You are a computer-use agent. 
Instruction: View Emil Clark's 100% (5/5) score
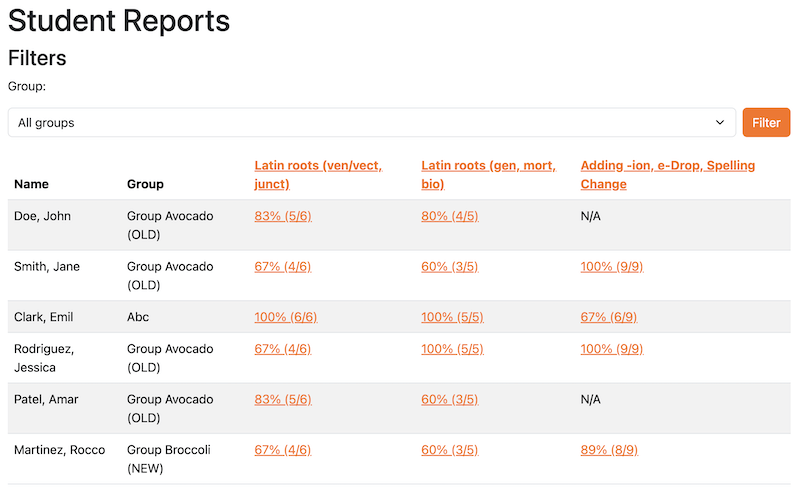coord(452,317)
